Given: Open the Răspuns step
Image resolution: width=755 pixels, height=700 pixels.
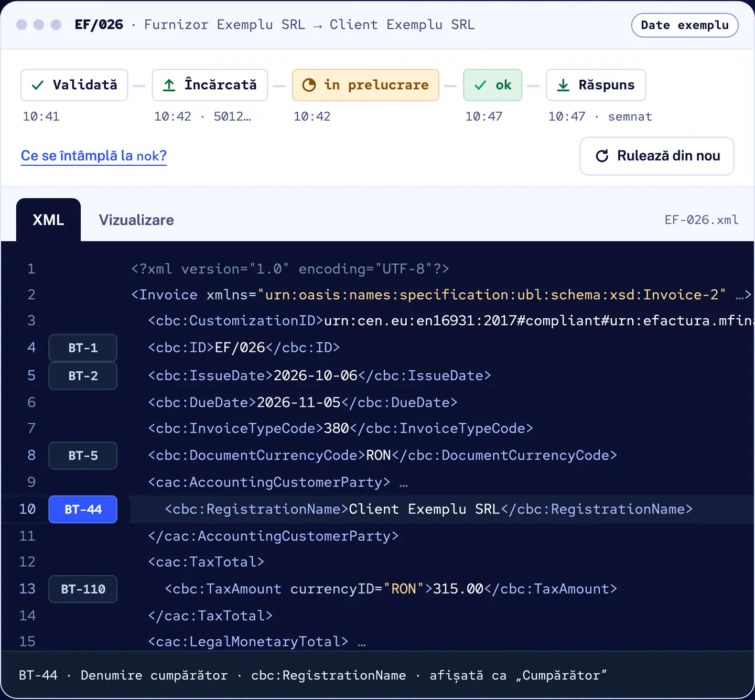Looking at the screenshot, I should (596, 85).
